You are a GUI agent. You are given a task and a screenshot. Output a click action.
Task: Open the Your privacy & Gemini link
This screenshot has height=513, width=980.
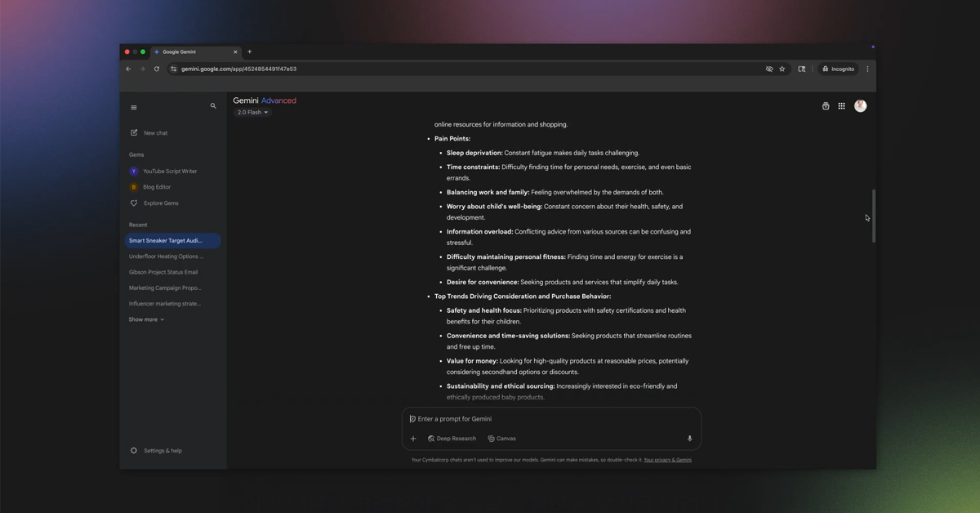pos(667,460)
